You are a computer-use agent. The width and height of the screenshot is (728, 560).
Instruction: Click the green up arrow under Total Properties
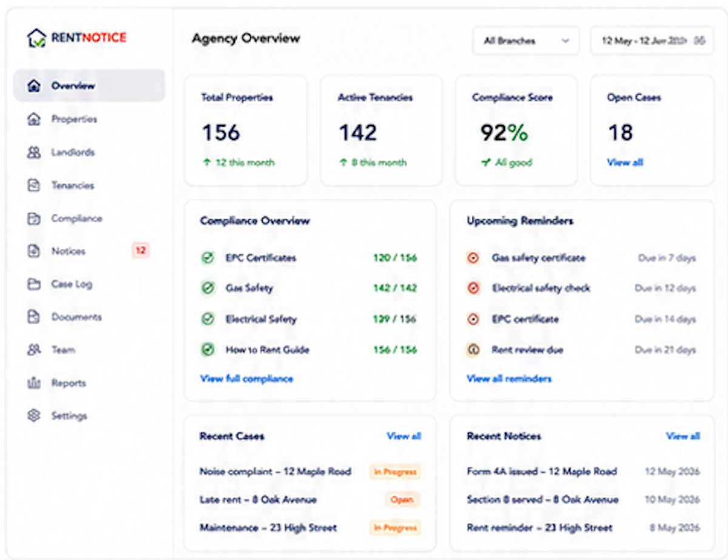[x=207, y=163]
